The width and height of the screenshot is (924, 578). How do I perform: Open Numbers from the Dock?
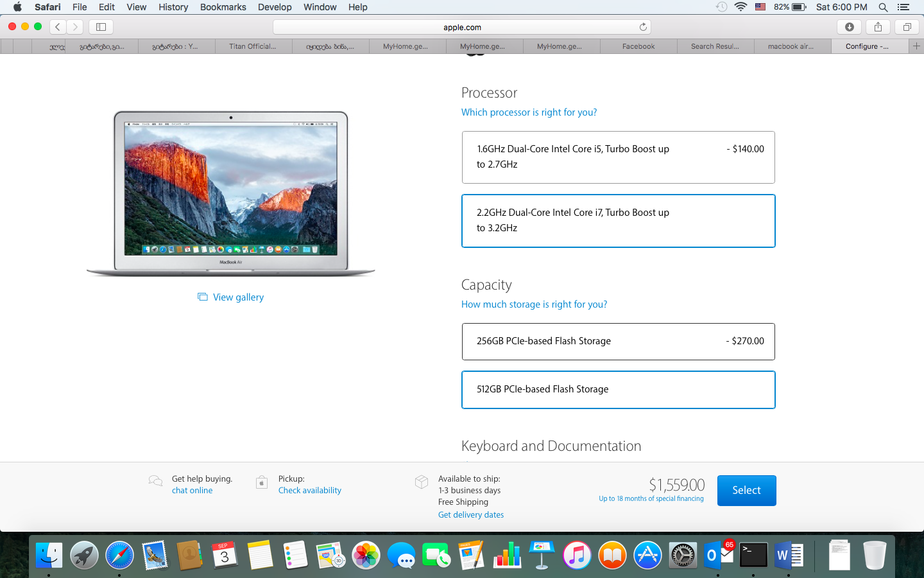(507, 556)
